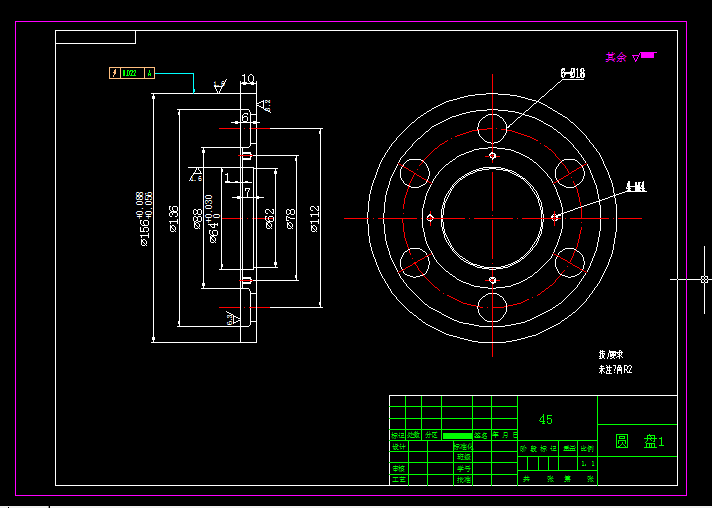
Task: Click the datum letter A cell in tolerance frame
Action: coord(149,73)
